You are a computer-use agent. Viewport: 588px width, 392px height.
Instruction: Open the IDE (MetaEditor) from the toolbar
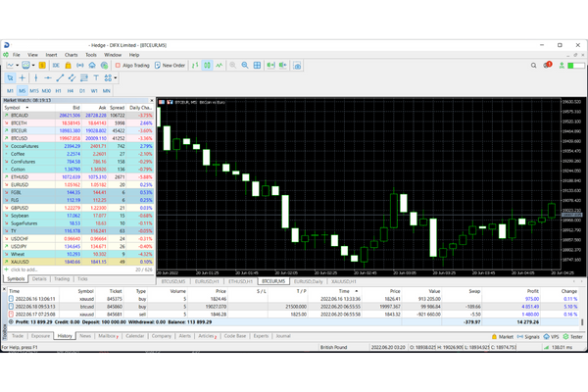(56, 66)
